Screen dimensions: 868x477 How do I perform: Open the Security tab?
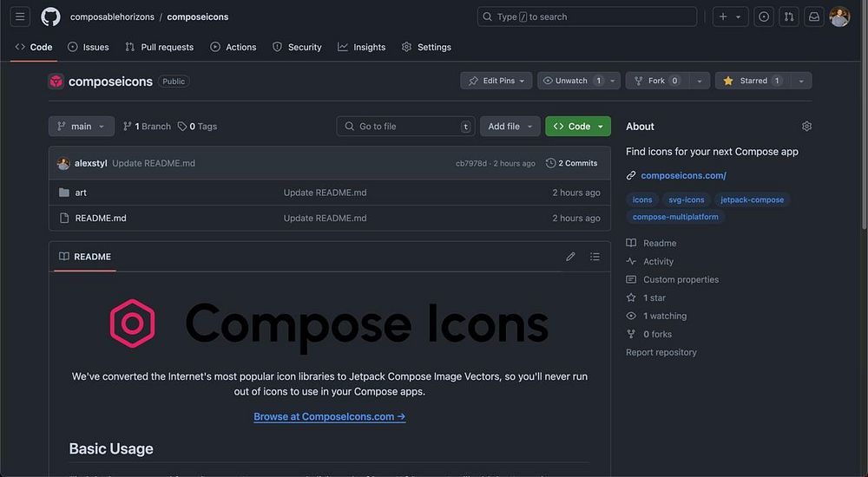click(x=297, y=47)
